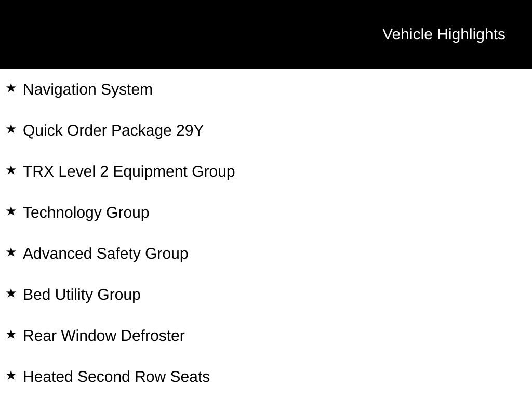The image size is (532, 399).
Task: Select the Navigation System highlight text
Action: tap(88, 89)
